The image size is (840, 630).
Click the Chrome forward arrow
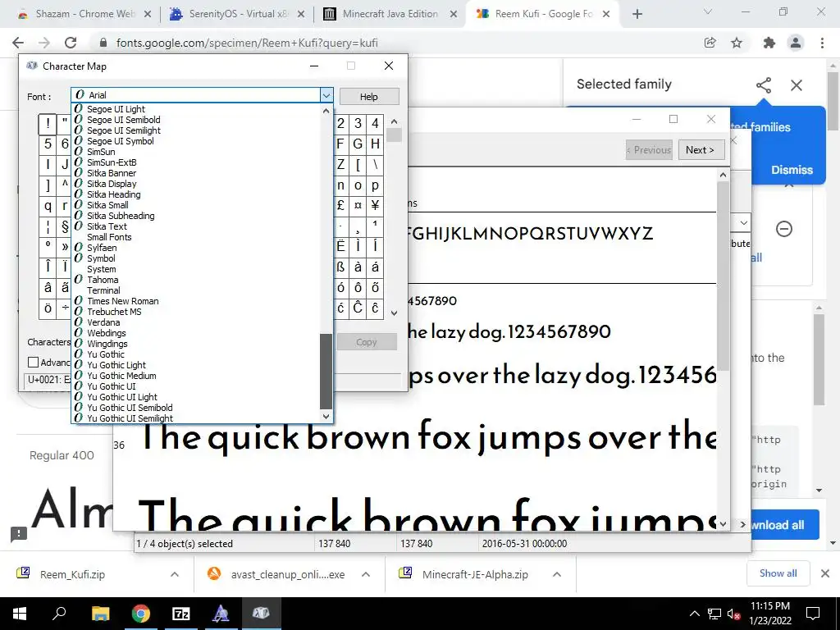click(44, 43)
